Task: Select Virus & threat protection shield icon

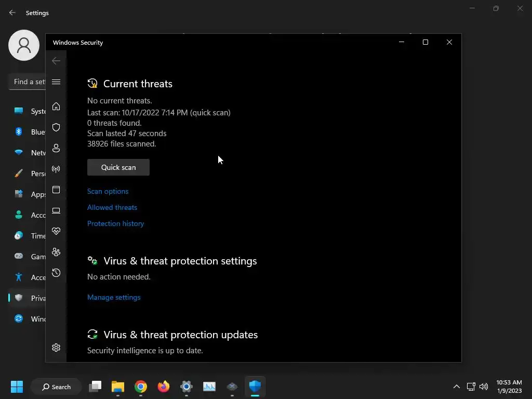Action: pyautogui.click(x=56, y=127)
